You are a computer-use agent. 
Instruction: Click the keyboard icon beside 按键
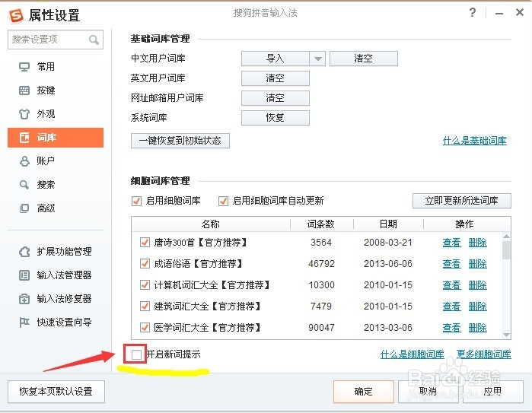[24, 91]
